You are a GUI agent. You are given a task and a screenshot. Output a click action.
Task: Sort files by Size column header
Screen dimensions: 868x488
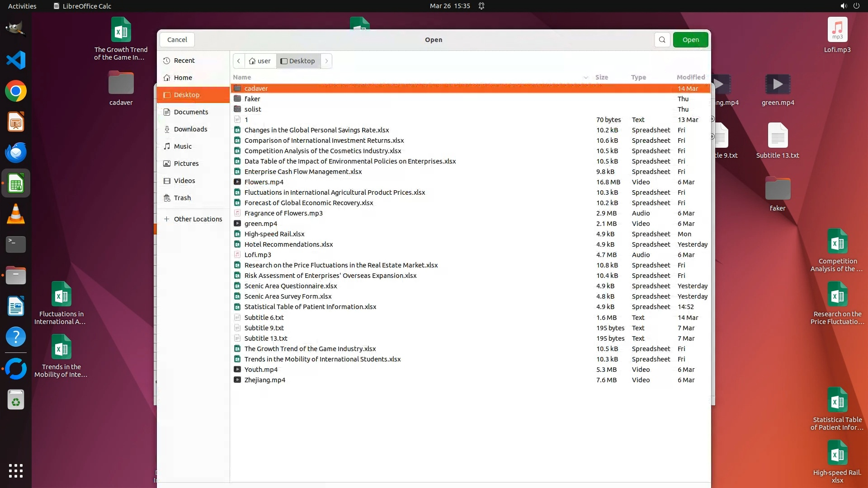pyautogui.click(x=601, y=77)
